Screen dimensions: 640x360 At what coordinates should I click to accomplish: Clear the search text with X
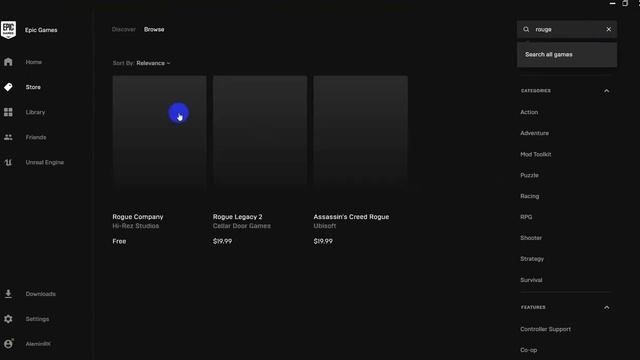coord(609,29)
